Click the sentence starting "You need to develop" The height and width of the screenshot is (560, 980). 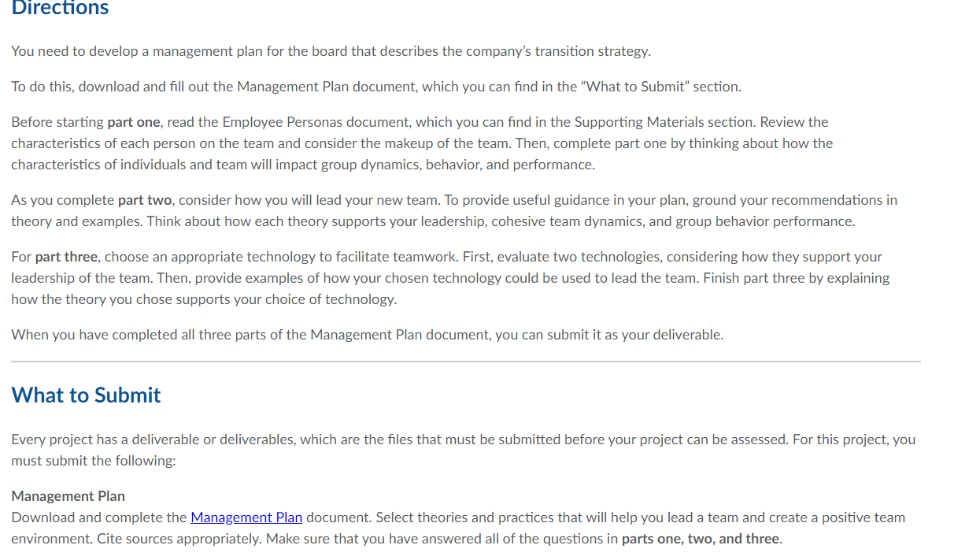331,51
